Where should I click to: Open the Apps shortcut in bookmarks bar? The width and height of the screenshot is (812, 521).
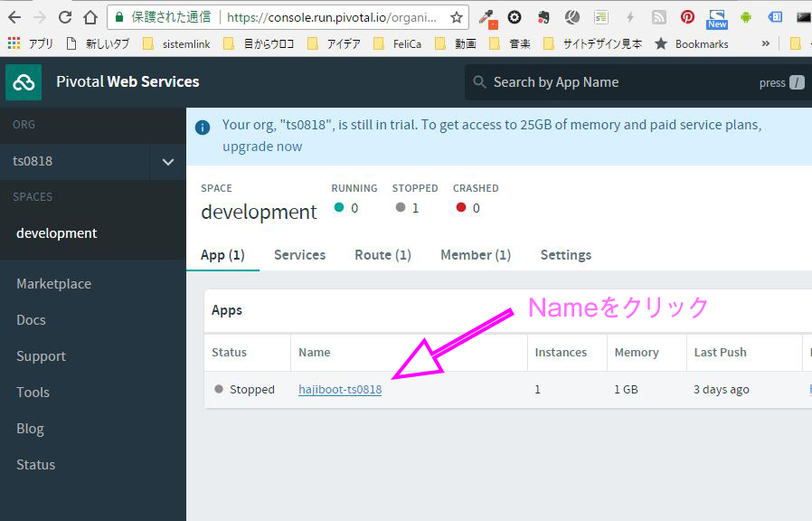pos(31,43)
